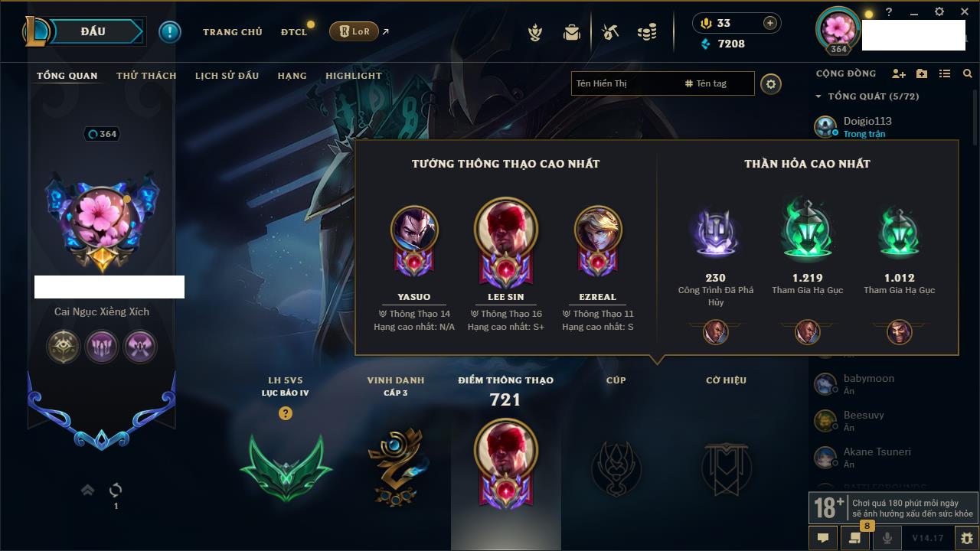
Task: Click the friend list search magnifier
Action: pos(968,73)
